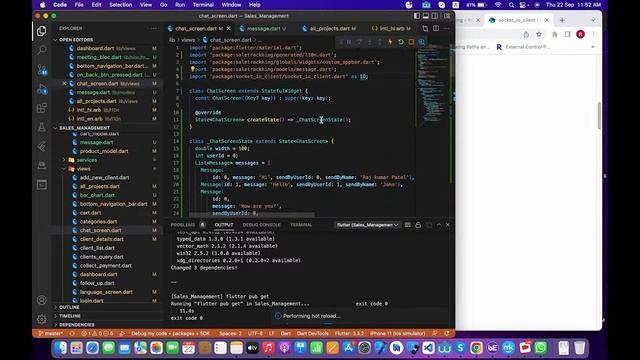Collapse the views folder
Screen dimensions: 640x360
click(84, 169)
